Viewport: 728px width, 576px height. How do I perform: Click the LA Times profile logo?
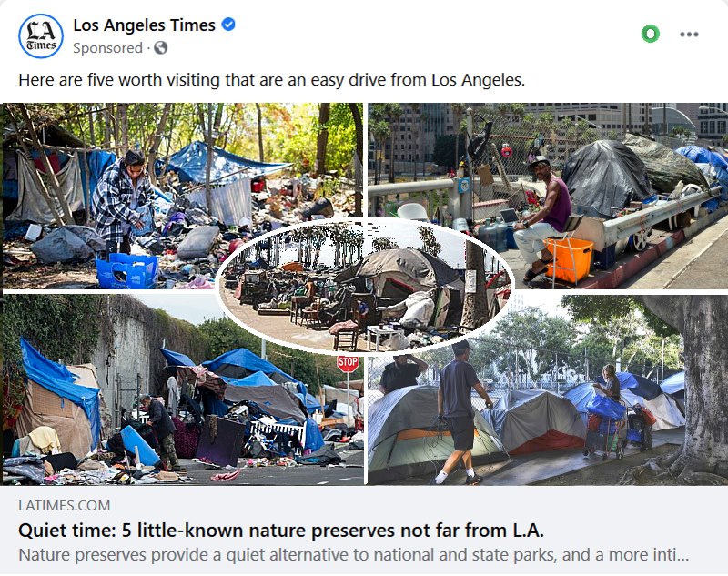(x=41, y=35)
